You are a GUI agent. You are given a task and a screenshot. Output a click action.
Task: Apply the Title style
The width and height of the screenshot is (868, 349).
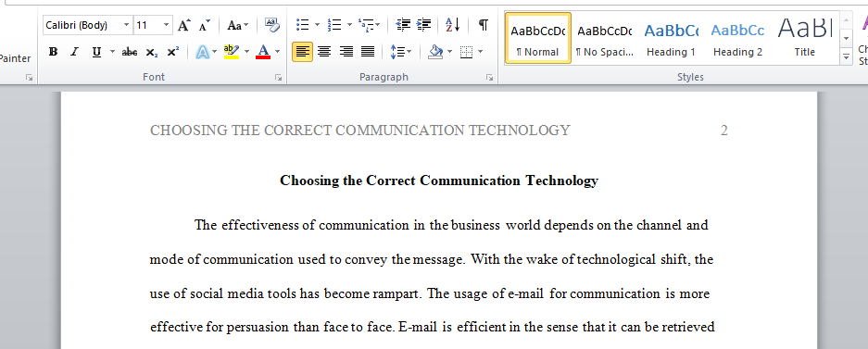(804, 38)
